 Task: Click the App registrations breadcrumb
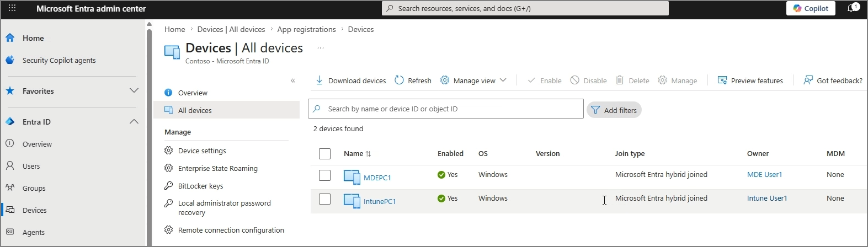click(x=306, y=29)
